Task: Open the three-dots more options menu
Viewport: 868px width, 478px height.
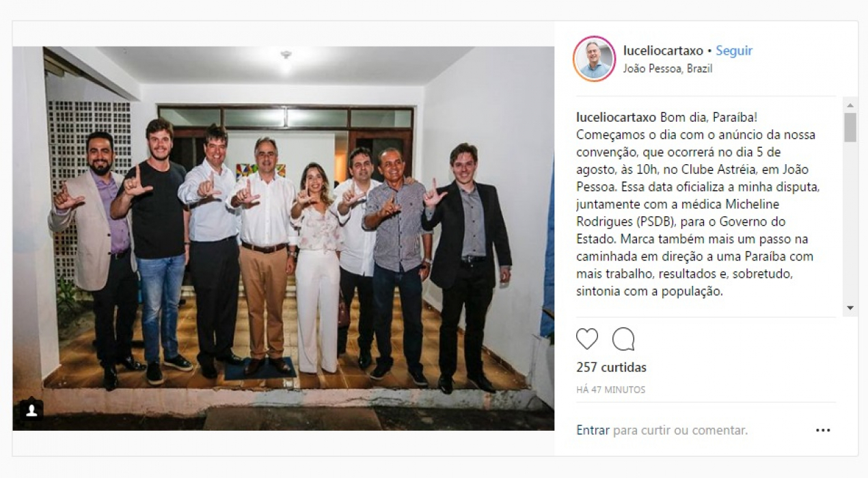Action: tap(823, 430)
